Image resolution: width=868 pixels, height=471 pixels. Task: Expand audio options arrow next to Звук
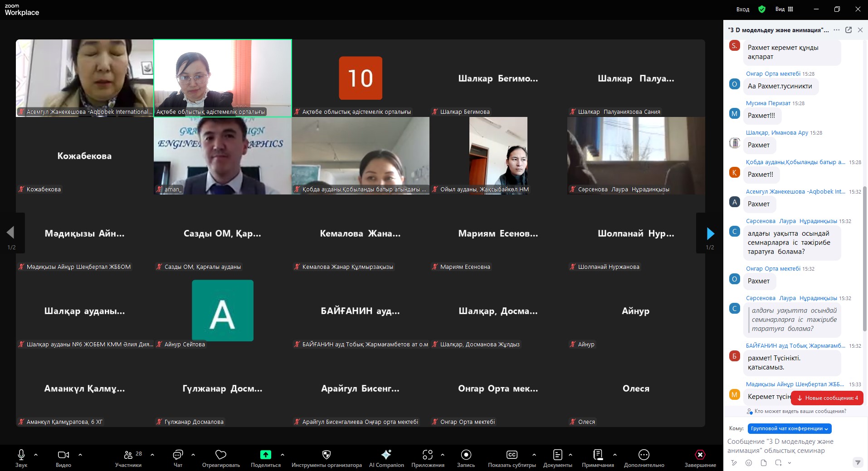[x=36, y=455]
